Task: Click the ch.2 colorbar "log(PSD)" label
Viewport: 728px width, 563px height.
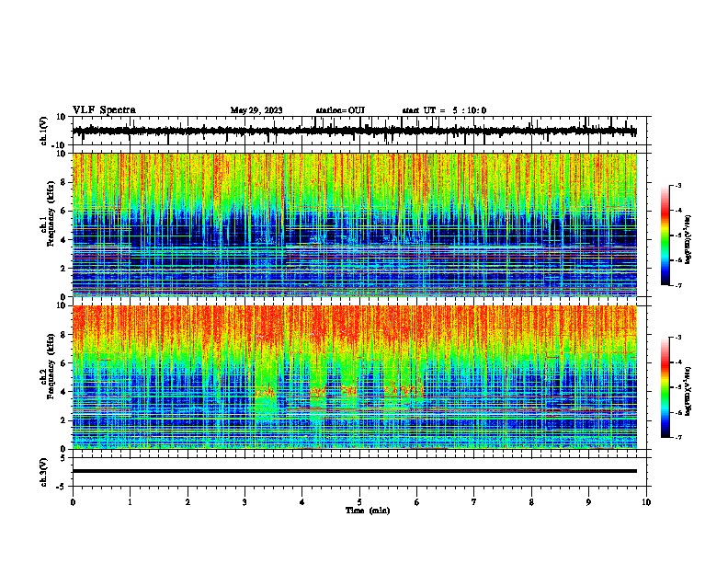Action: click(688, 391)
